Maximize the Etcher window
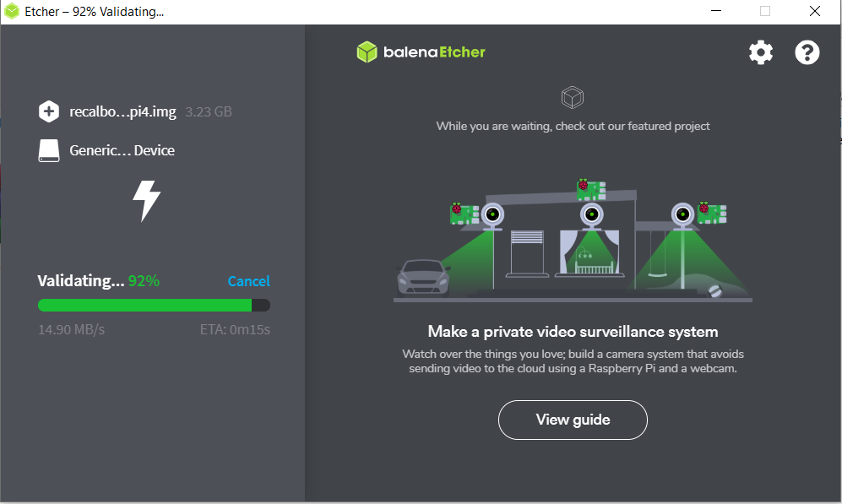The image size is (842, 504). click(x=765, y=11)
